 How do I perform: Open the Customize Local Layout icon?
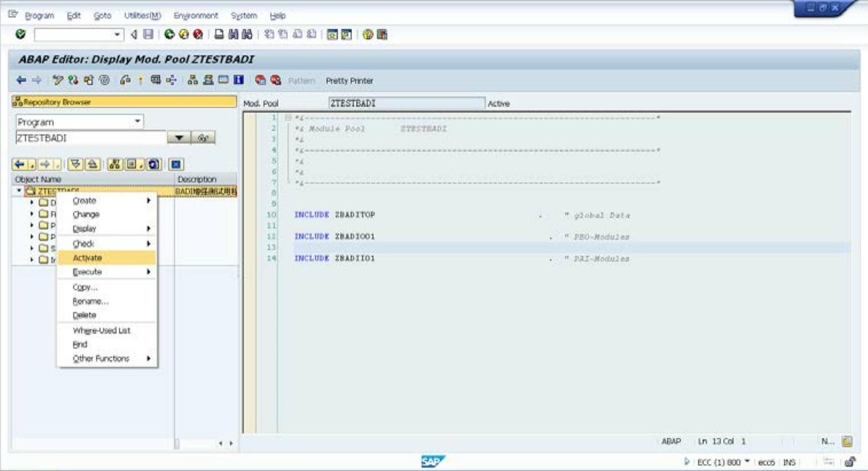[382, 34]
